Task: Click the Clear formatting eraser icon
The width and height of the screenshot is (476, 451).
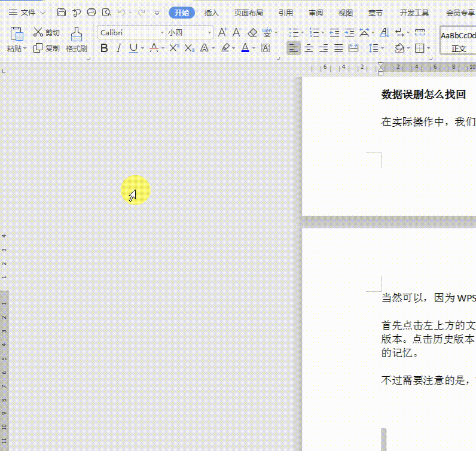Action: 252,32
